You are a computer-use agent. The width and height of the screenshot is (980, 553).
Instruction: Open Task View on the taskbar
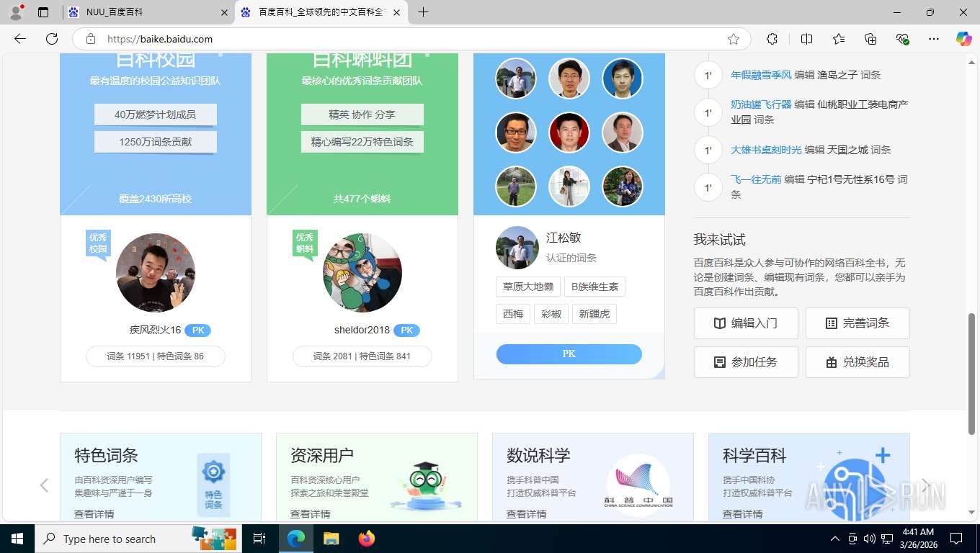tap(259, 539)
